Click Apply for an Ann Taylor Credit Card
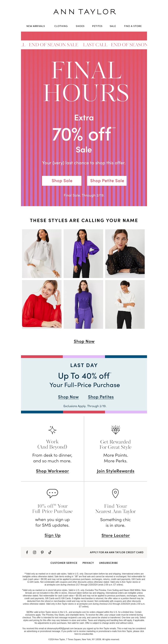 [117, 552]
